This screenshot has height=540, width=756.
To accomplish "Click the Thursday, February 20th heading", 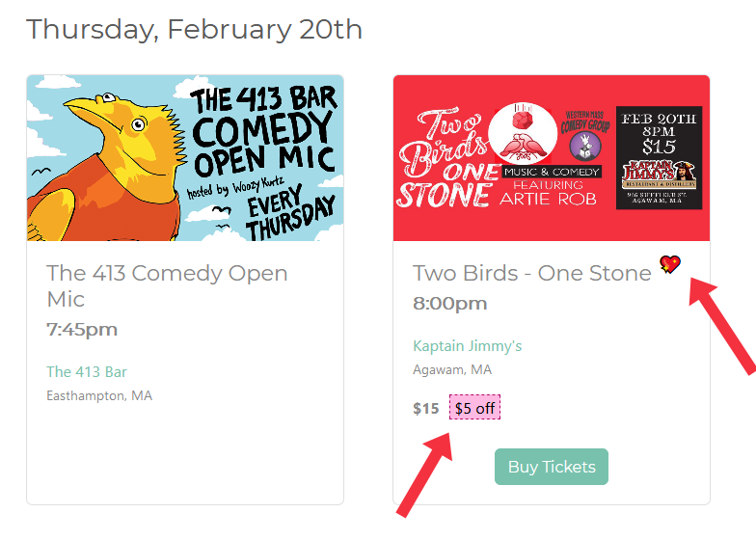I will (194, 30).
